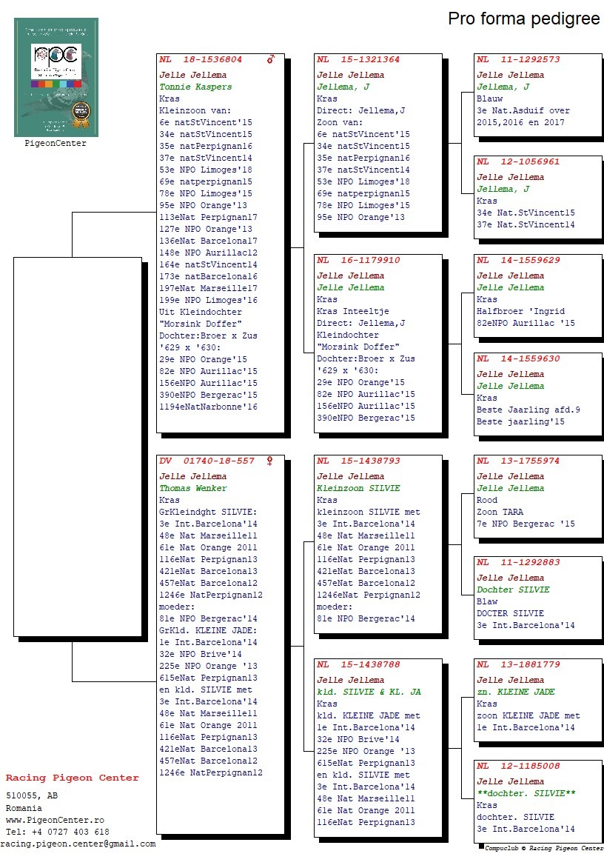The height and width of the screenshot is (868, 604).
Task: Select ring number NL 14-1559629
Action: (x=518, y=260)
